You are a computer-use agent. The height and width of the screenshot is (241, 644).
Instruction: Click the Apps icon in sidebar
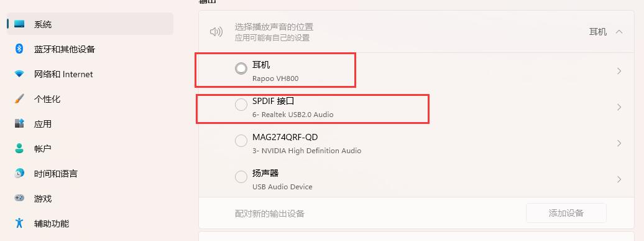19,124
